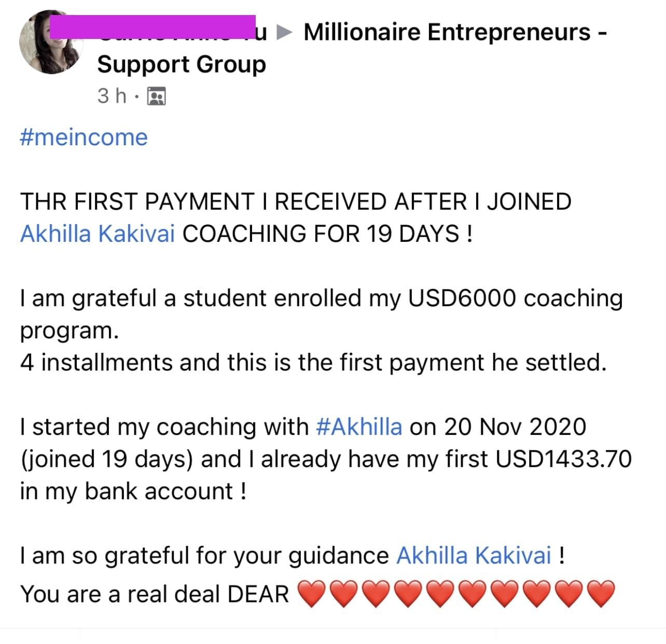
Task: Click the arrow before Millionaire Entrepreneurs
Action: [284, 33]
